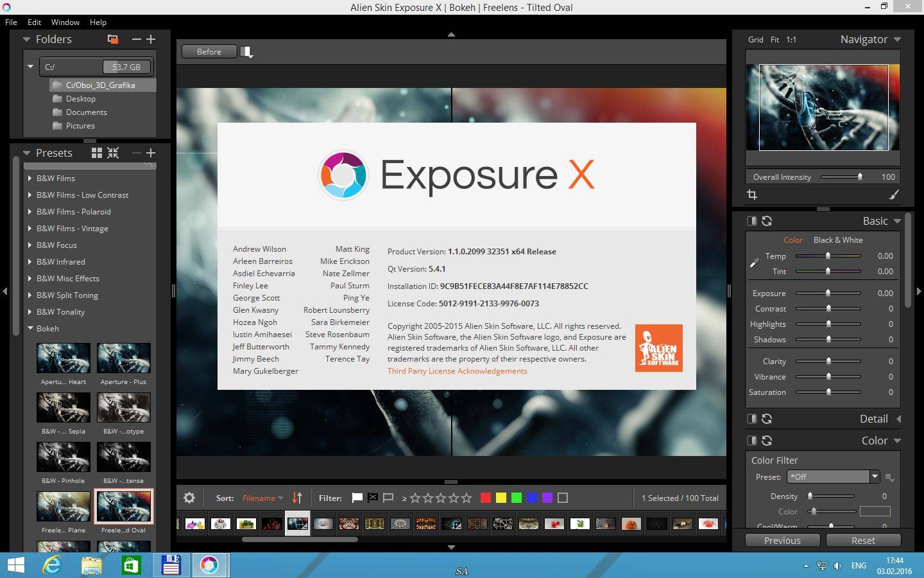
Task: Collapse the Navigator panel arrow
Action: (x=897, y=40)
